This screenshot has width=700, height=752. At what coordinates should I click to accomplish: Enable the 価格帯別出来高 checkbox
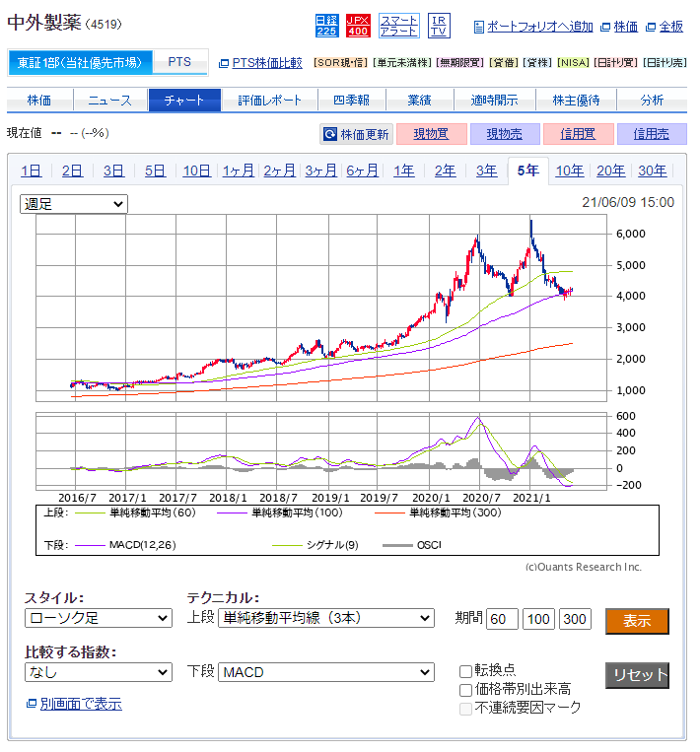point(465,690)
